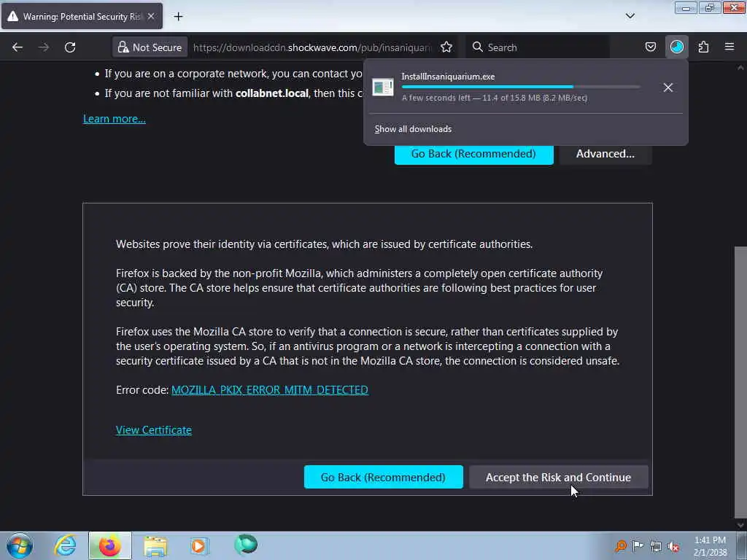Image resolution: width=747 pixels, height=560 pixels.
Task: Bookmark this page with the star icon
Action: coord(446,47)
